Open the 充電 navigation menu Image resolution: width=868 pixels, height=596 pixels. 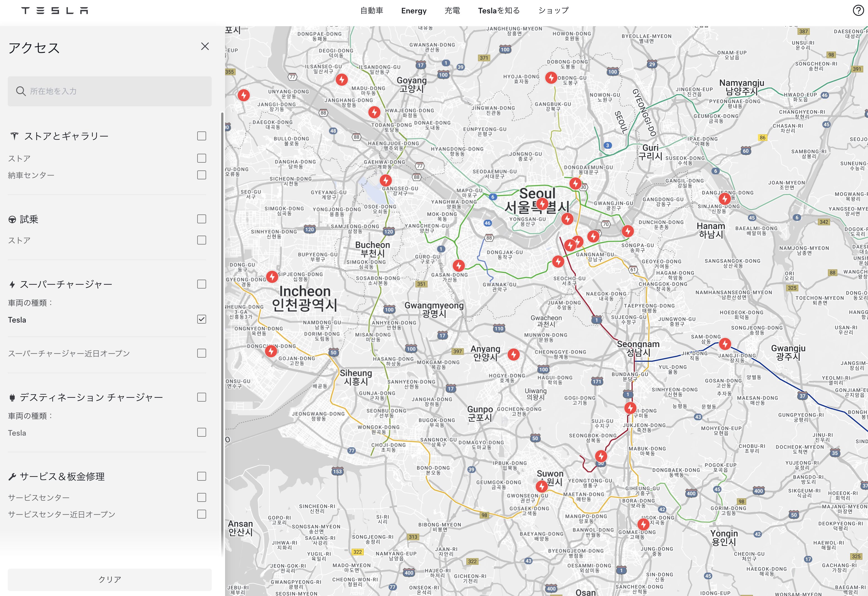point(452,11)
